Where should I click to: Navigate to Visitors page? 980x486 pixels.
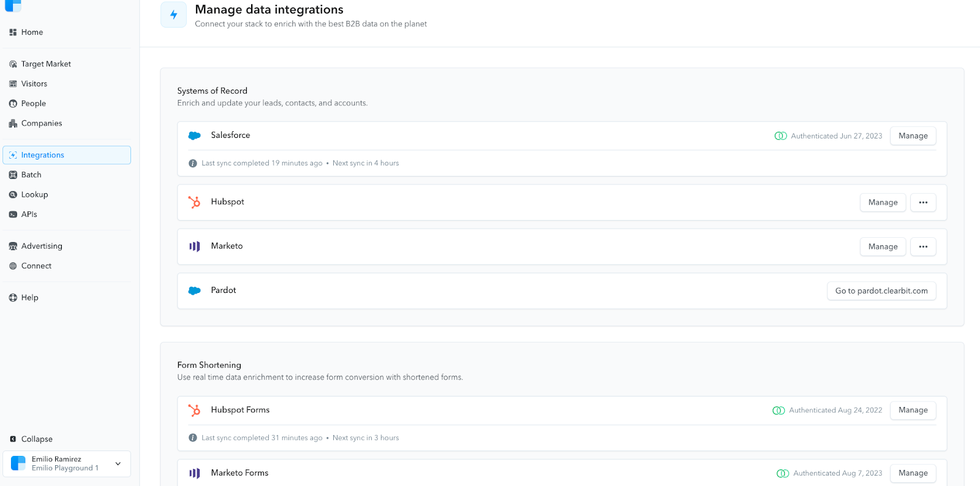67,84
